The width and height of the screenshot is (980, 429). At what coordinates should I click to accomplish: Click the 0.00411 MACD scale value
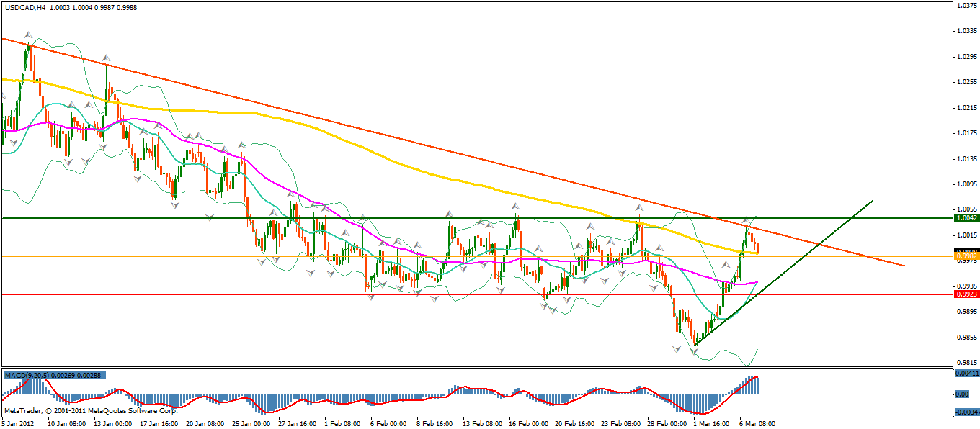click(966, 374)
